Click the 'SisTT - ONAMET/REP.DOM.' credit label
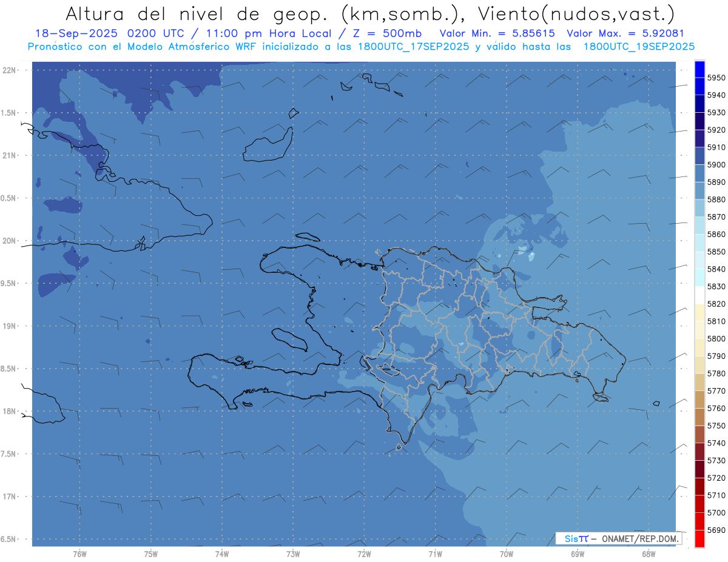 click(619, 538)
